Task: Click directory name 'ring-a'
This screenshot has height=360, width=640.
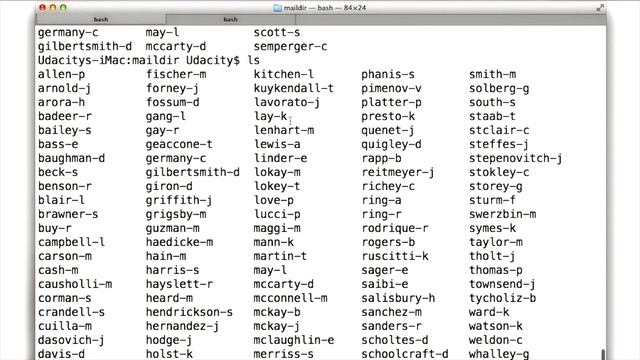Action: [381, 200]
